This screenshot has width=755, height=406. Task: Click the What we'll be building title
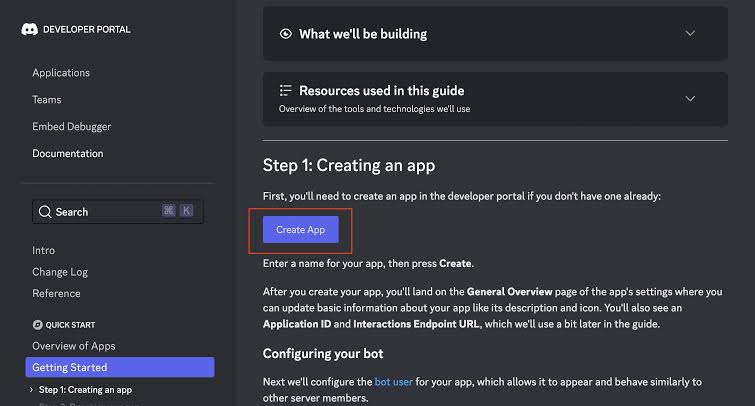coord(363,34)
